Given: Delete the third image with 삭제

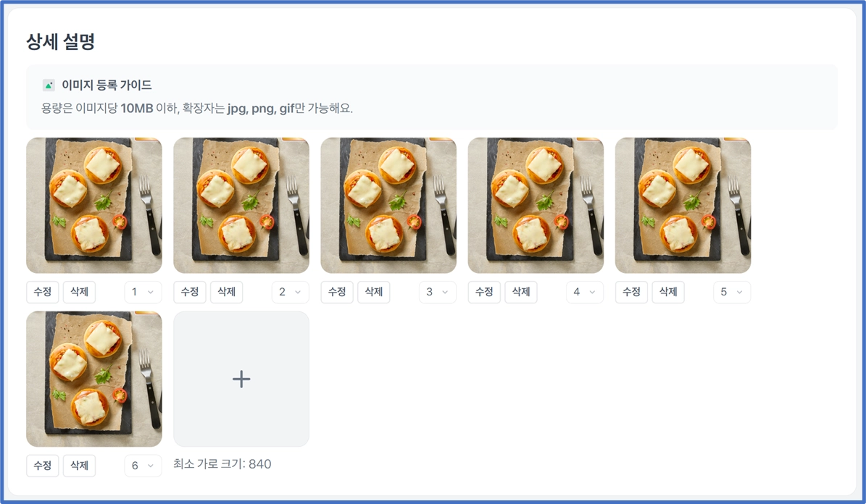Looking at the screenshot, I should (x=374, y=292).
